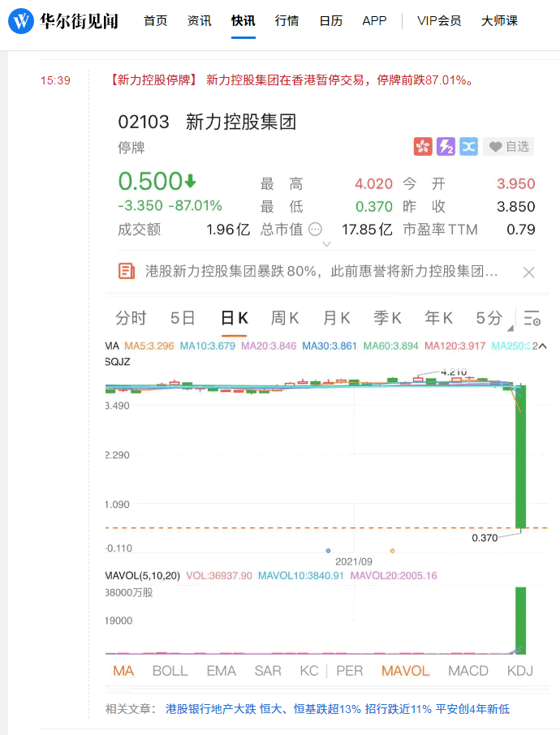Click the MAVOL10:3840.91 value

(x=300, y=576)
